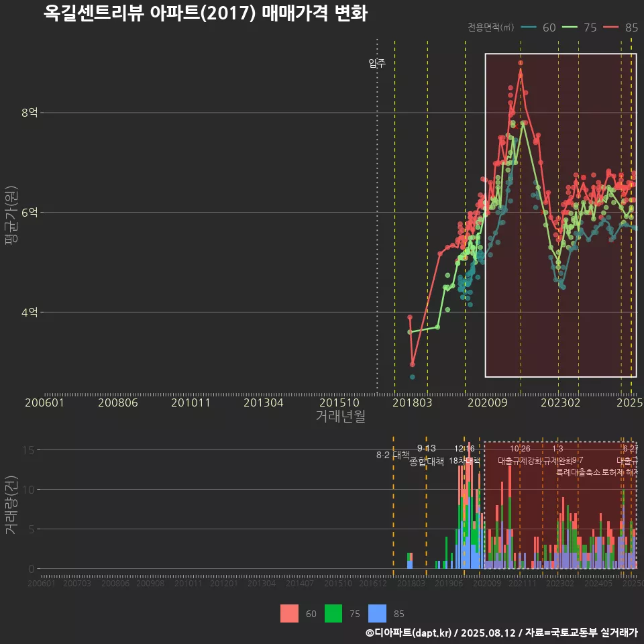Click the 전용면적(㎡) legend label
The image size is (644, 644).
click(490, 28)
